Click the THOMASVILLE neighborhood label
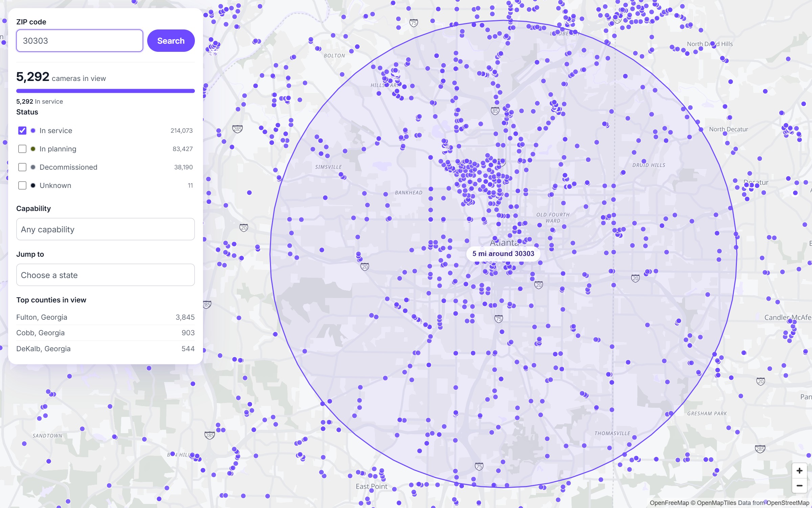Screen dimensions: 812x508 [x=612, y=433]
